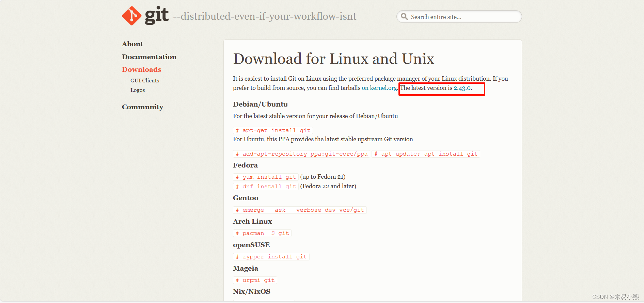
Task: Open the Logos subsection
Action: point(138,90)
